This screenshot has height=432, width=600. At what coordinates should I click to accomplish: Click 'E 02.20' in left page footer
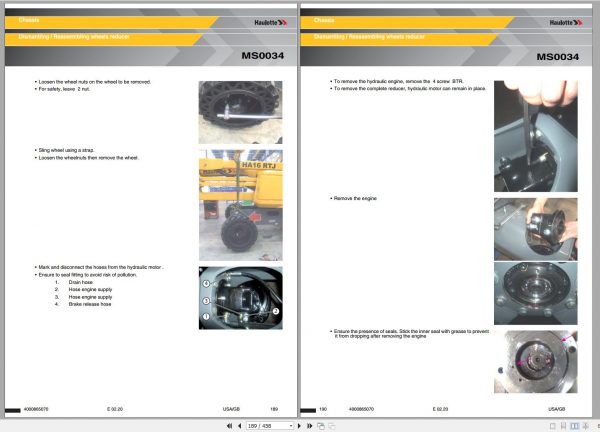coord(115,409)
